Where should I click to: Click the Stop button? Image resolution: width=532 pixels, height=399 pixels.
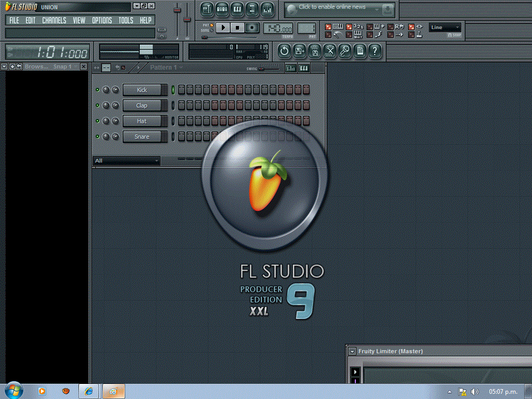coord(237,28)
